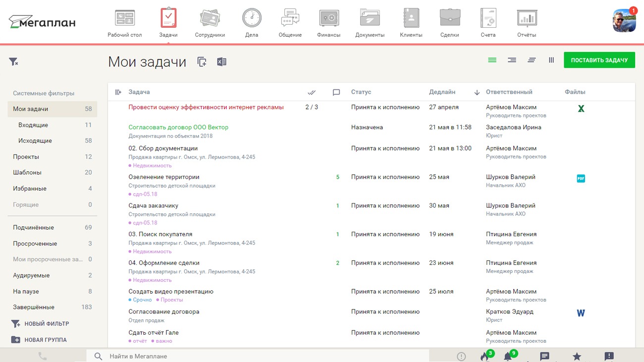Open the notifications bell icon
Screen dimensions: 644x362
pyautogui.click(x=508, y=356)
